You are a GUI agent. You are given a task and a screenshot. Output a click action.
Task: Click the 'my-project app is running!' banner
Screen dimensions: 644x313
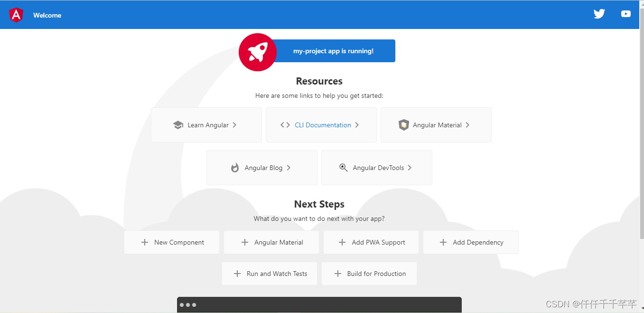333,51
